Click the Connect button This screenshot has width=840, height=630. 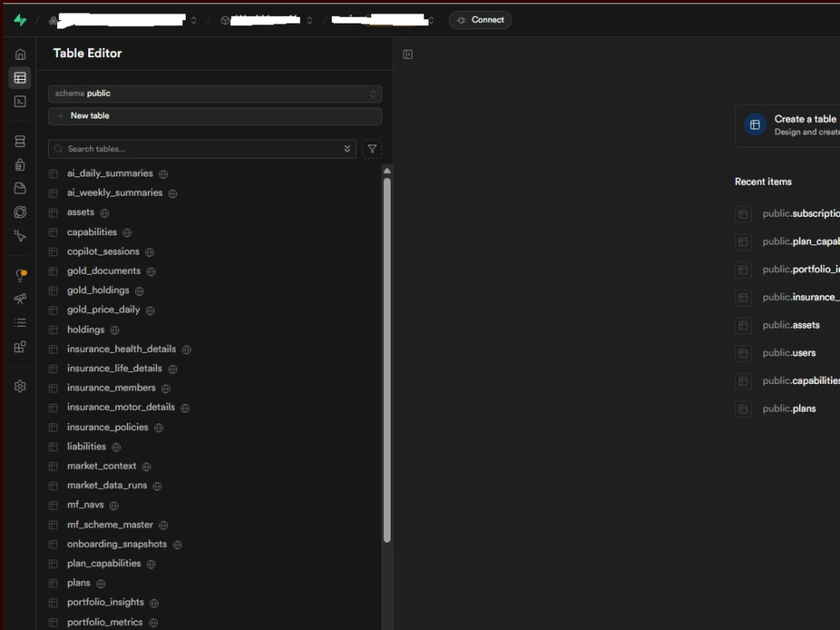(x=480, y=20)
